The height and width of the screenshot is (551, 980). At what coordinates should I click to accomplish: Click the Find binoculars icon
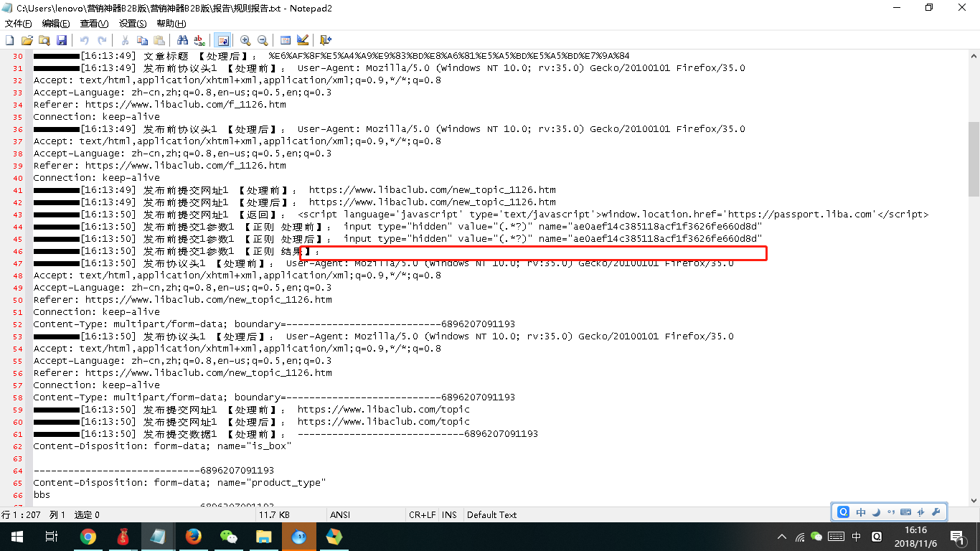tap(182, 40)
